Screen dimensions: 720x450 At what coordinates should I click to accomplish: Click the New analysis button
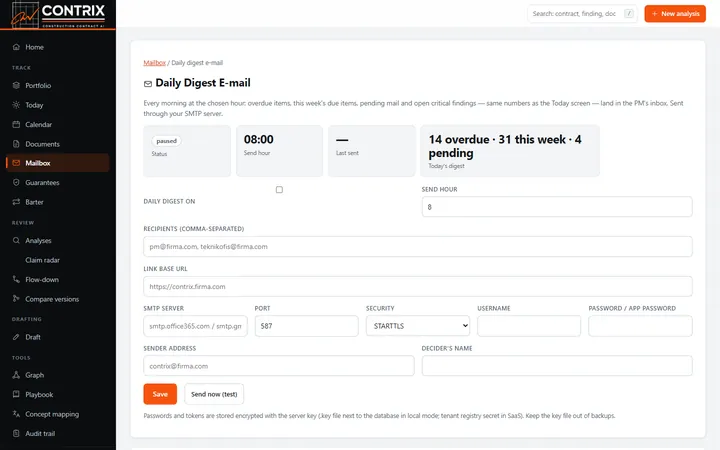675,14
